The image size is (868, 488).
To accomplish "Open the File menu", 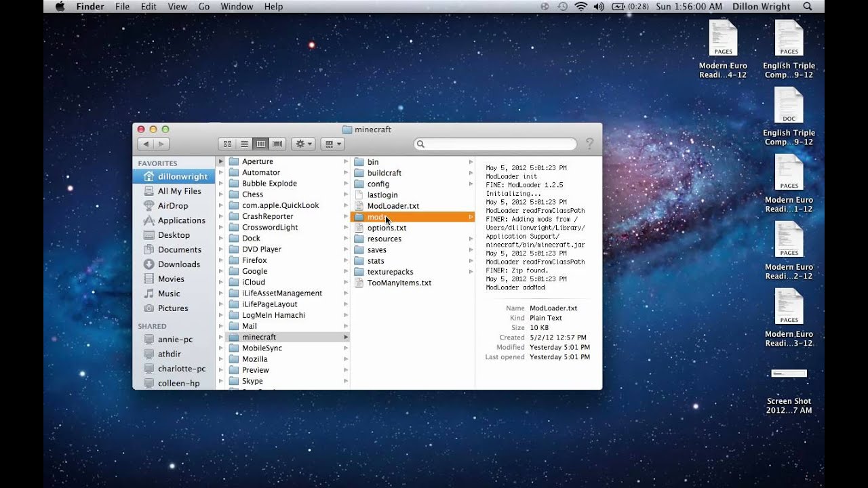I will coord(122,6).
